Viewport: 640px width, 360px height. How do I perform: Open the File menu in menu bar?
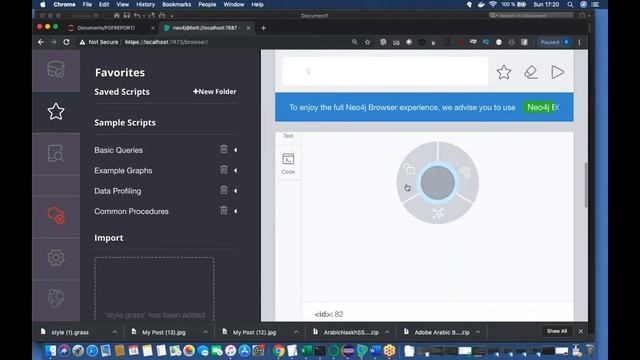point(87,4)
